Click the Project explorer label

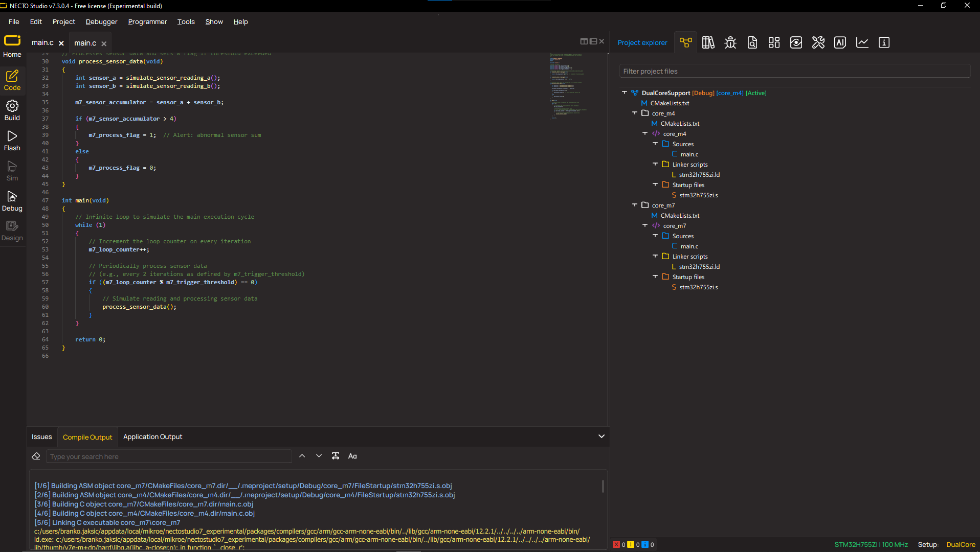pos(642,42)
